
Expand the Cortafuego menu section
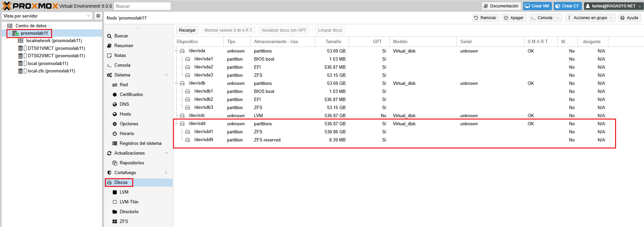166,172
